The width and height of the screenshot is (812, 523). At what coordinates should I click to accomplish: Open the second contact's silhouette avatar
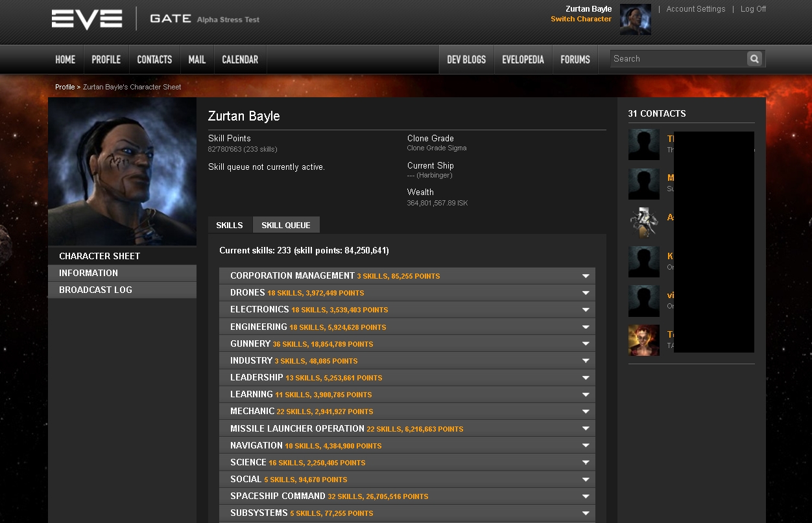pyautogui.click(x=644, y=184)
